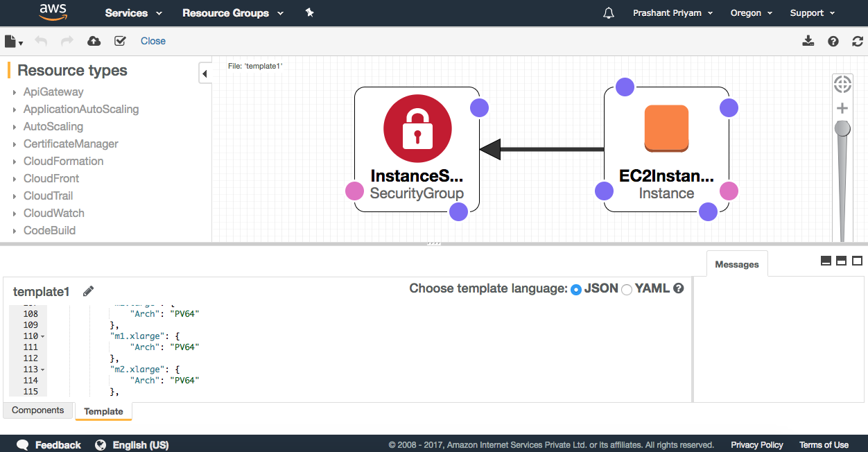Viewport: 868px width, 452px height.
Task: Select JSON as the template language
Action: tap(575, 290)
